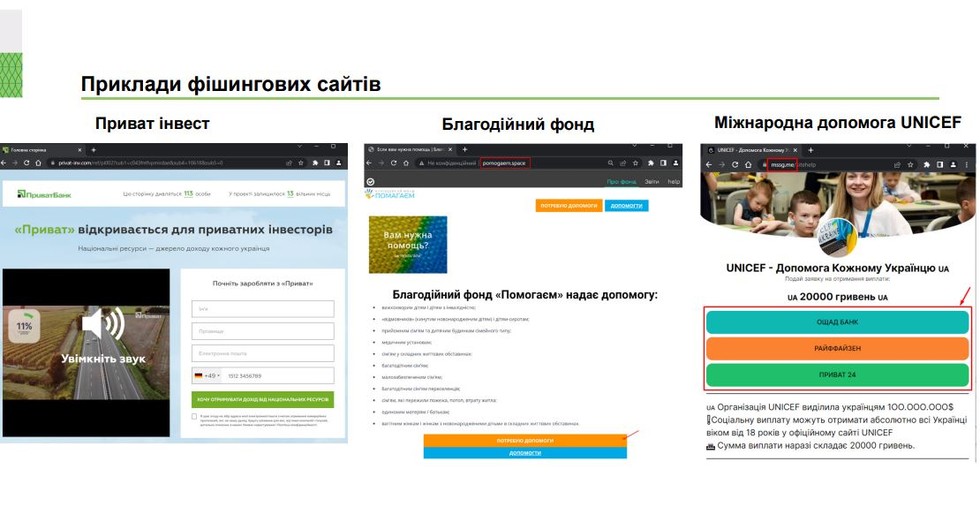Open extensions icon in pomogaem.space browser
This screenshot has width=980, height=507.
click(x=650, y=163)
